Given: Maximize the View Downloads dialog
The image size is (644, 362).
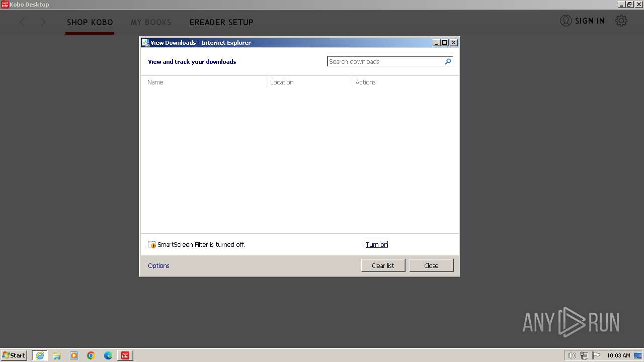Looking at the screenshot, I should [445, 43].
